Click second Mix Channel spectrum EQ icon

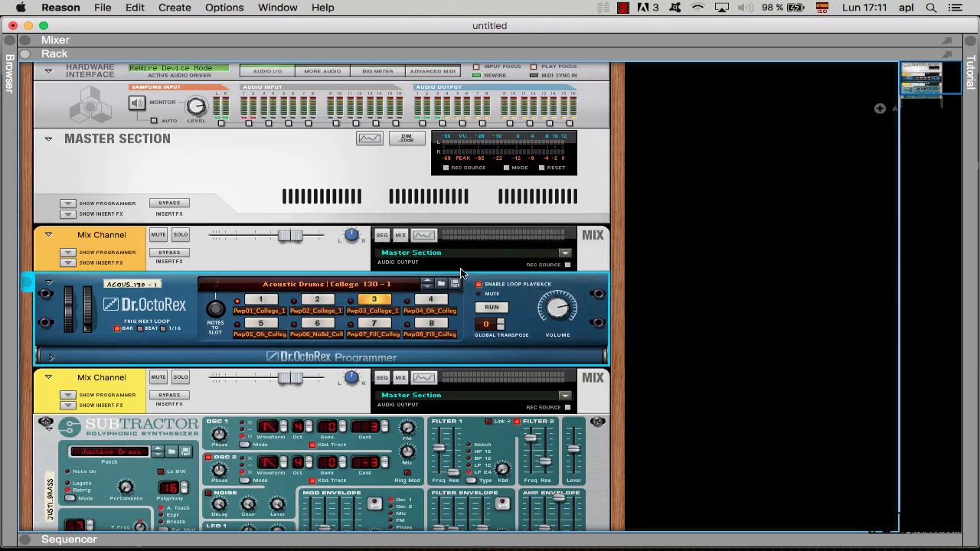(x=424, y=377)
